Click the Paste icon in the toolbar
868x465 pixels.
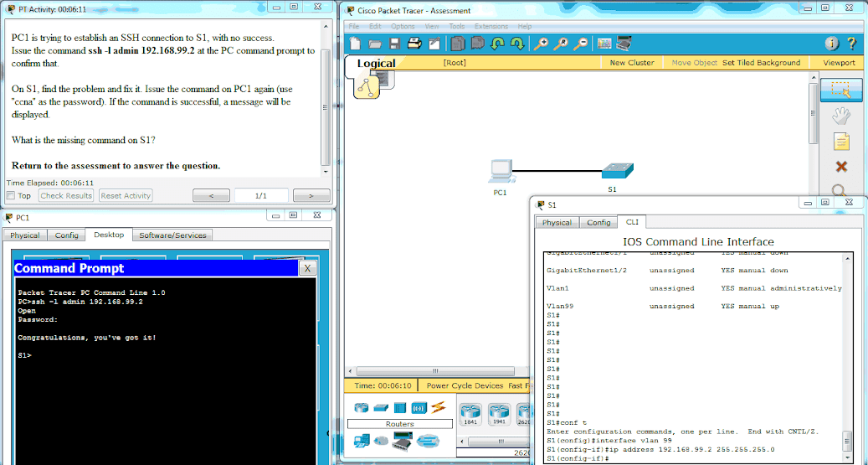tap(477, 44)
